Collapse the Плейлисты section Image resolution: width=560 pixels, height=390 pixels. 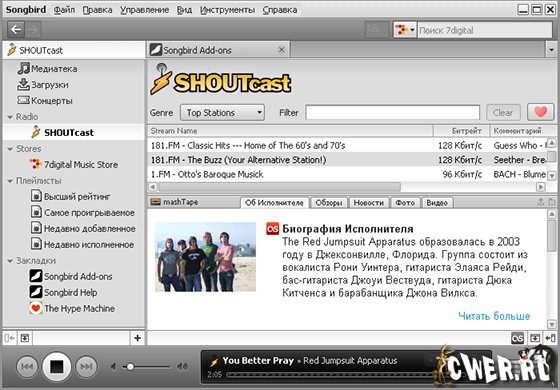pos(10,181)
